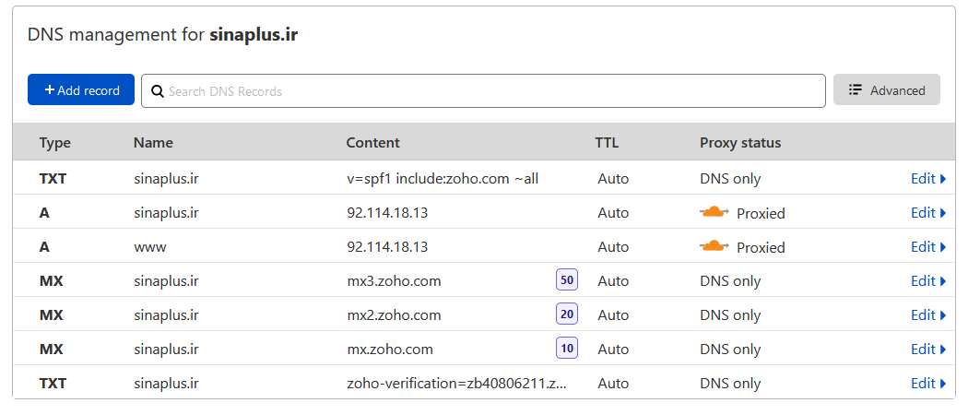
Task: Click the orange proxied cloud icon for the sinaplus.ir A record
Action: click(714, 213)
